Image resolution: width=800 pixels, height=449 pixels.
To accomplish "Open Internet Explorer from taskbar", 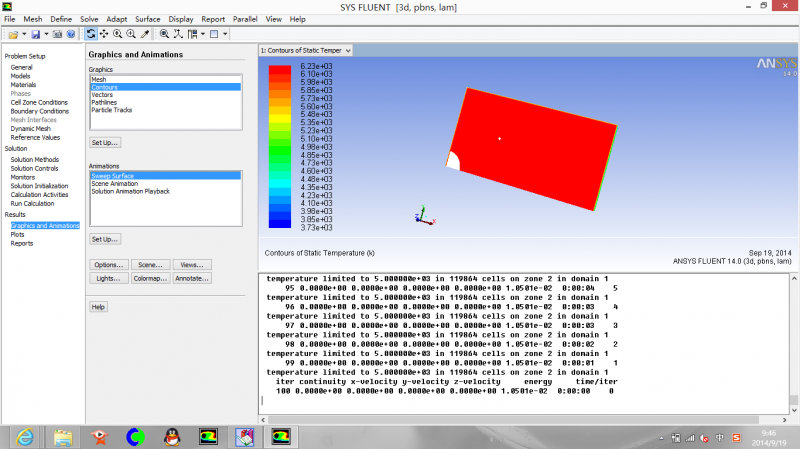I will click(25, 437).
